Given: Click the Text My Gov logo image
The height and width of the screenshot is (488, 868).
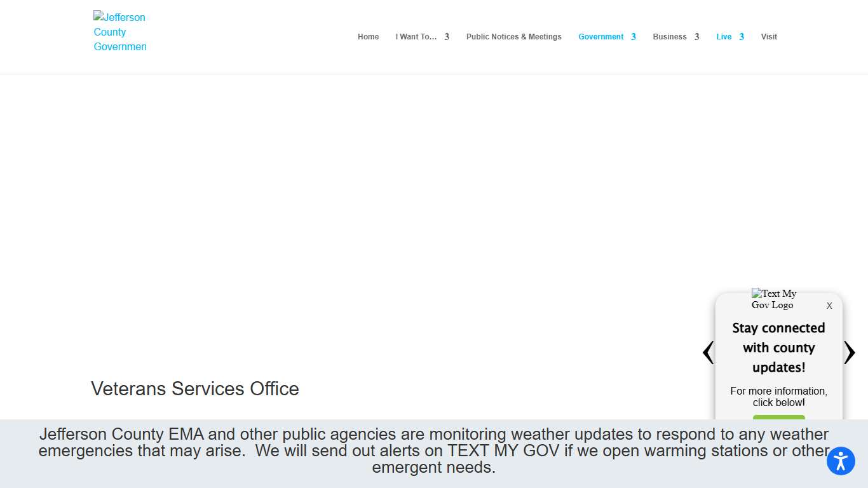Looking at the screenshot, I should click(773, 299).
